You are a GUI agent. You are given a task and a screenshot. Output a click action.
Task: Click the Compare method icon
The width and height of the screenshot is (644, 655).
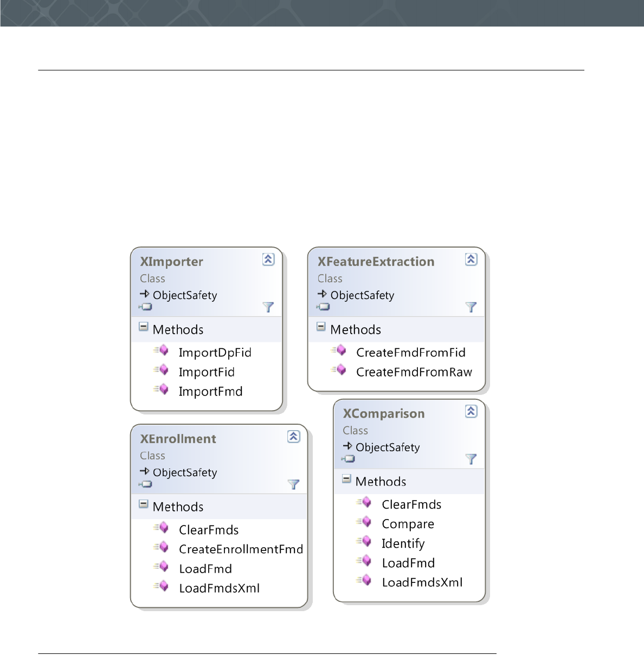364,522
